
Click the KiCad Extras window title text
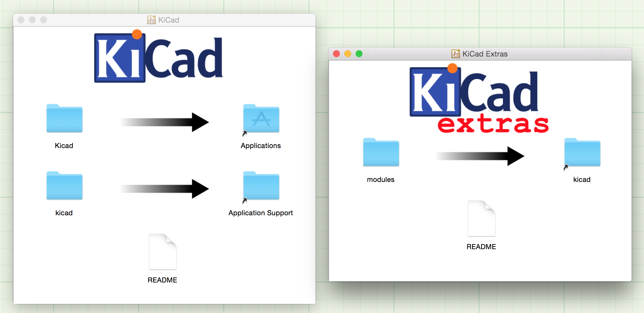point(485,54)
